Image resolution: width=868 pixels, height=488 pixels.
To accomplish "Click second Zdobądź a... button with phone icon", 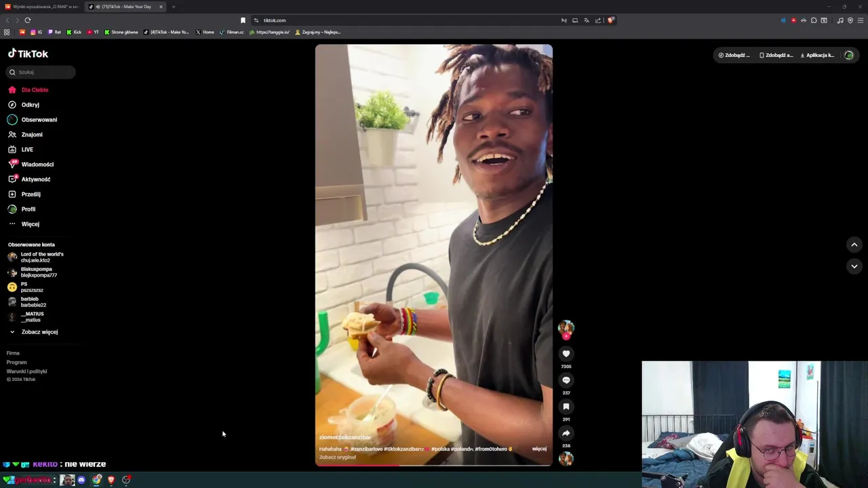I will pyautogui.click(x=776, y=55).
